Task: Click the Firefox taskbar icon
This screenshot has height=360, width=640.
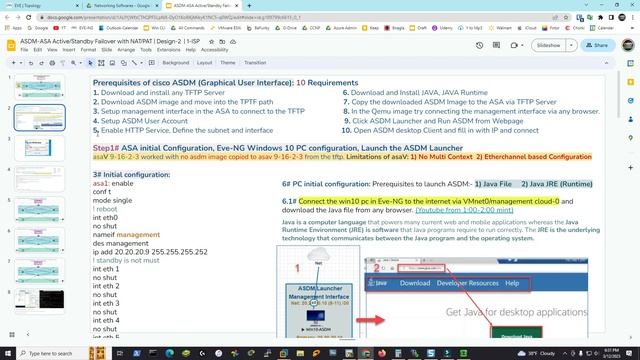Action: pos(382,353)
